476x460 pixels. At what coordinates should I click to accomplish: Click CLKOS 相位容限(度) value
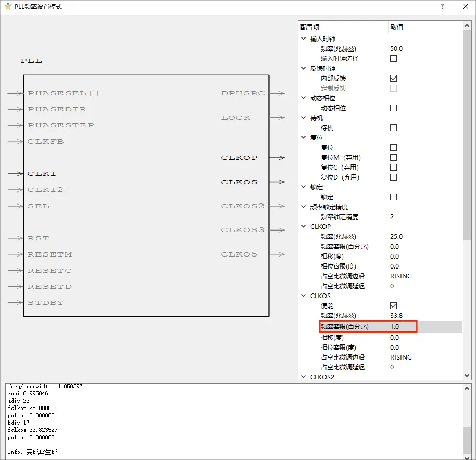point(394,348)
